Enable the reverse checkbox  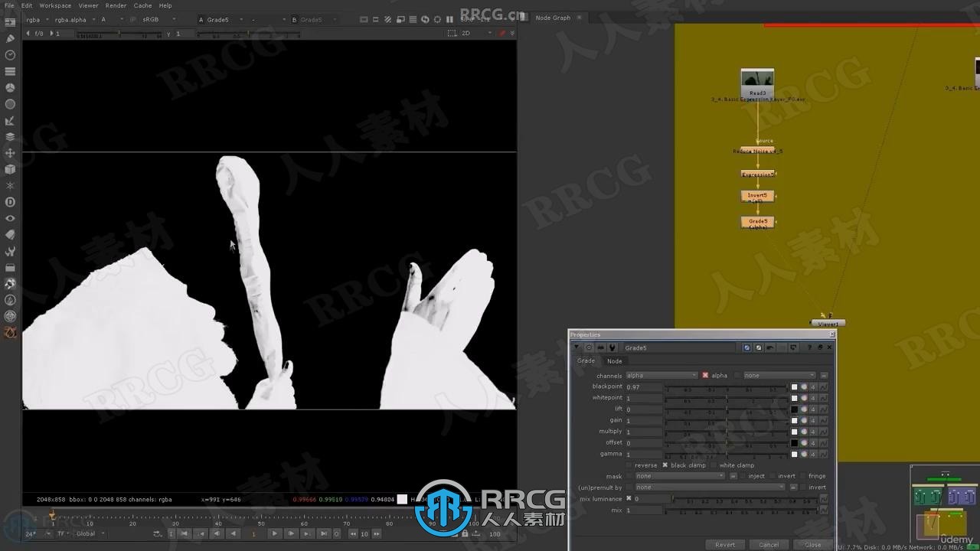[629, 465]
